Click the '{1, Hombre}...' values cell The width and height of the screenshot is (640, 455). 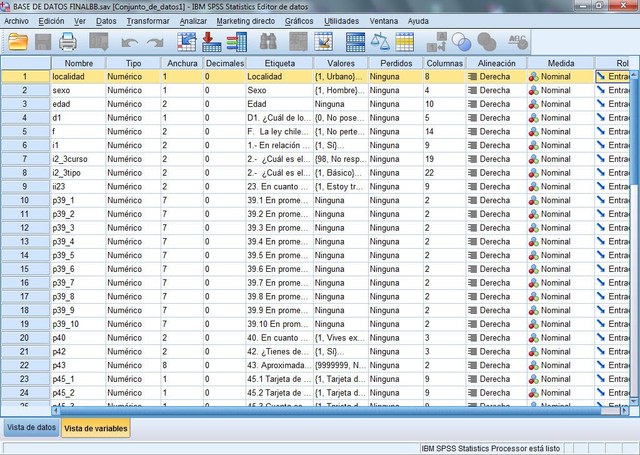(x=341, y=91)
